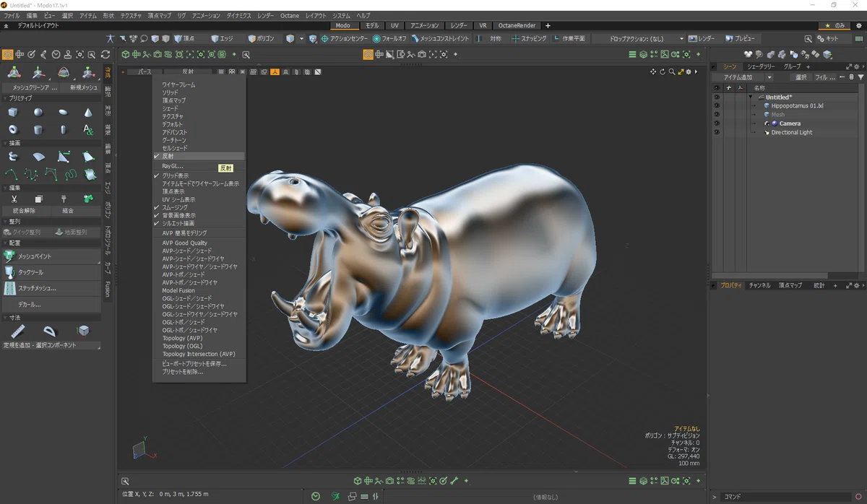
Task: Click the scissors cut icon
Action: coord(14,199)
